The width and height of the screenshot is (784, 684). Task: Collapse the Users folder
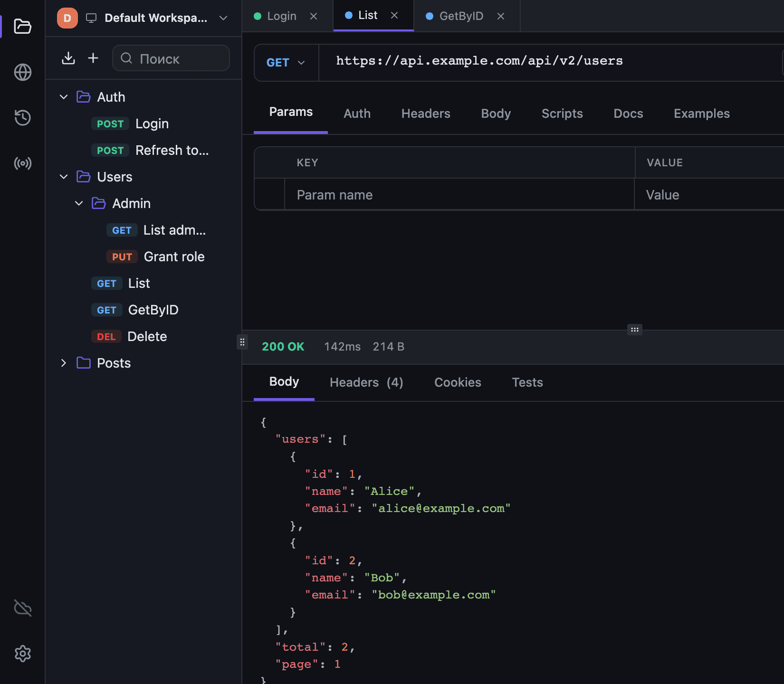click(64, 177)
